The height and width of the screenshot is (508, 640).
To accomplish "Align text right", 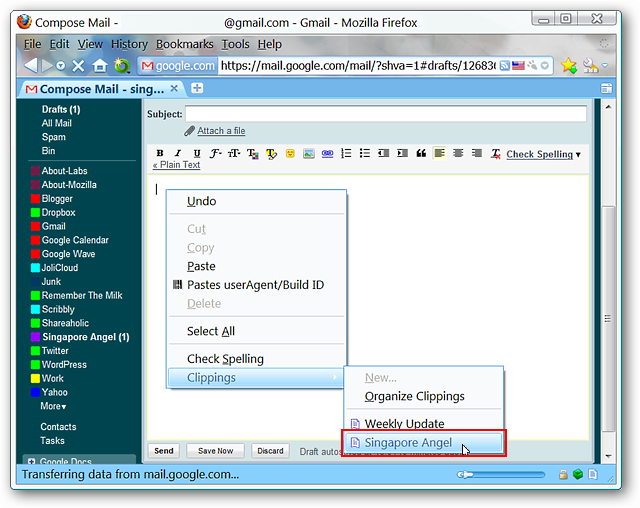I will pos(477,153).
